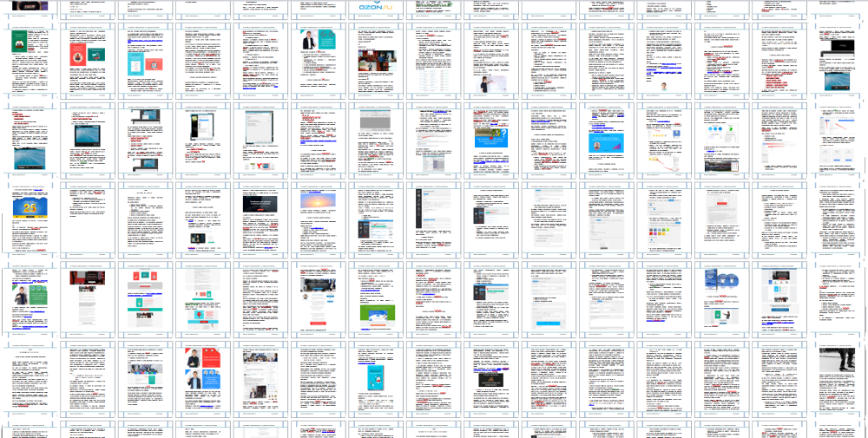Select page with light-blue sheet and coral square

[x=145, y=61]
